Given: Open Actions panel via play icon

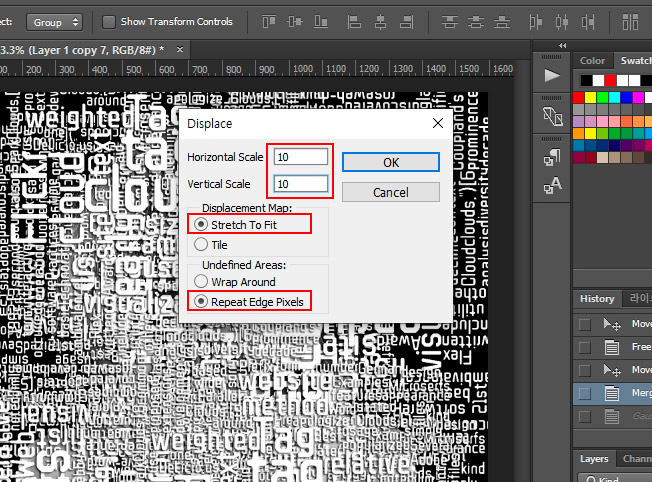Looking at the screenshot, I should [552, 76].
